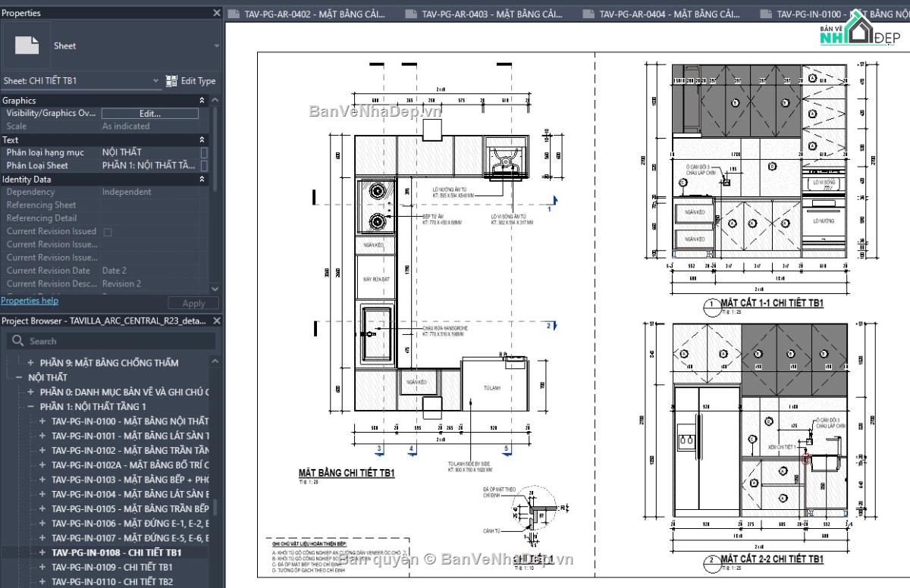This screenshot has height=588, width=910.
Task: Click elevation marker 4 below the plan
Action: (x=411, y=449)
